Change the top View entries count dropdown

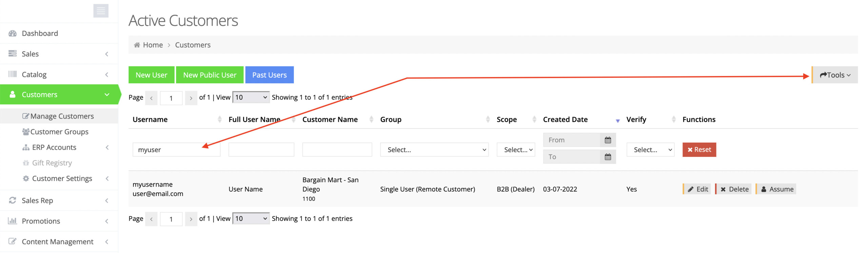click(x=251, y=98)
